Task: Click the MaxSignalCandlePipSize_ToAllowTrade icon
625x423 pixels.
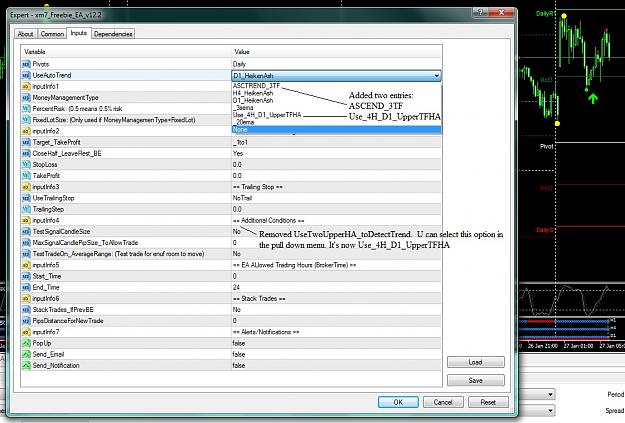Action: [26, 243]
